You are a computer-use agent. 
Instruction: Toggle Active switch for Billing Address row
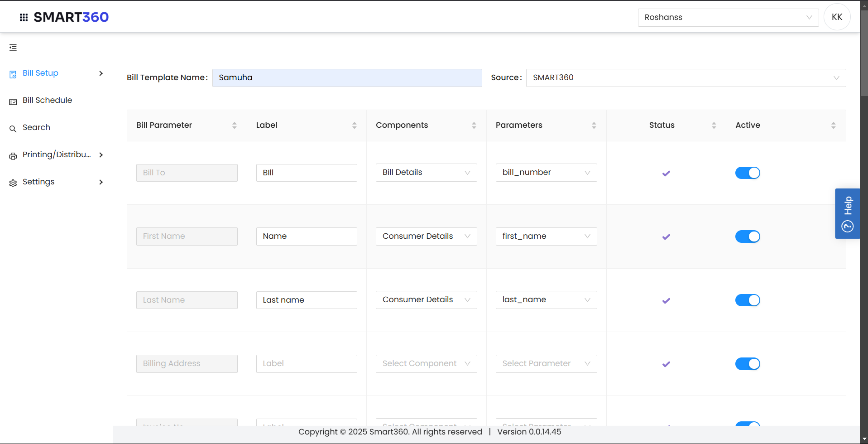coord(748,364)
